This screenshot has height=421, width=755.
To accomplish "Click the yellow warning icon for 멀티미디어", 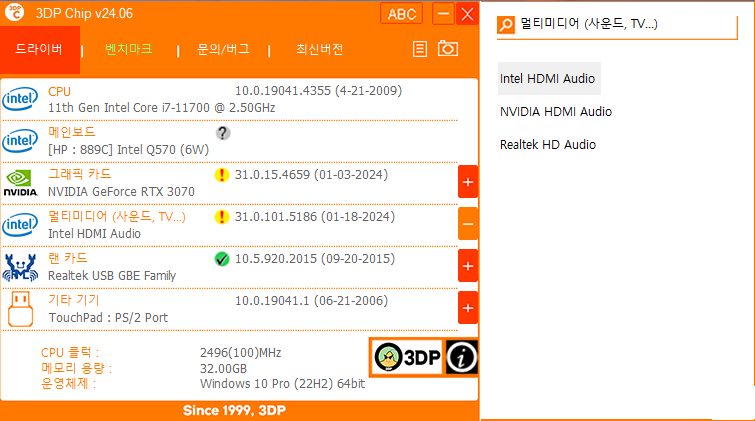I will pos(221,217).
